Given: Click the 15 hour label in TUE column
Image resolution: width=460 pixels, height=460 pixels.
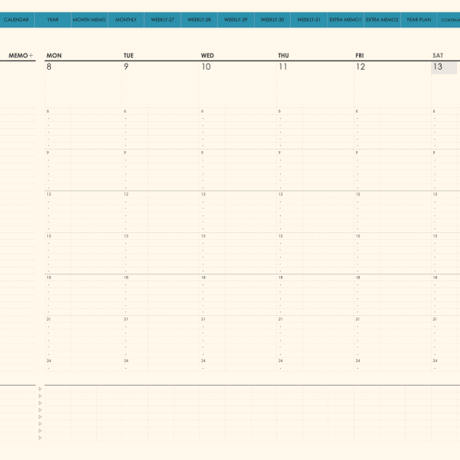Looking at the screenshot, I should coord(126,236).
